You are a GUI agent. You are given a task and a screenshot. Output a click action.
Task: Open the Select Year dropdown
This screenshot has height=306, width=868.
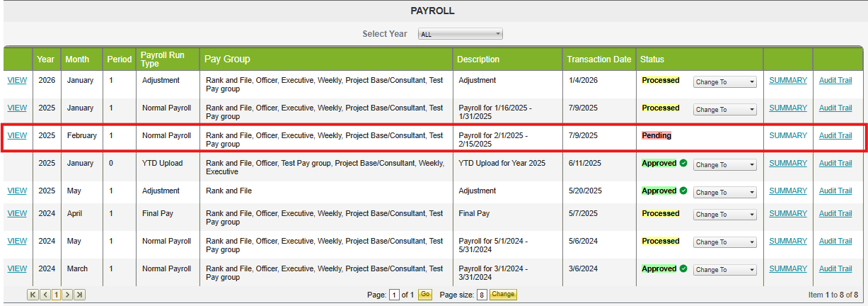coord(460,34)
